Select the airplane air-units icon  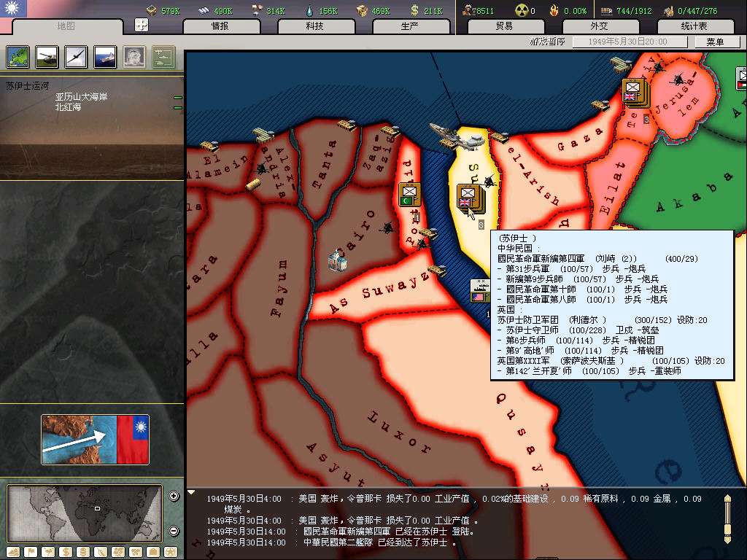(x=76, y=57)
